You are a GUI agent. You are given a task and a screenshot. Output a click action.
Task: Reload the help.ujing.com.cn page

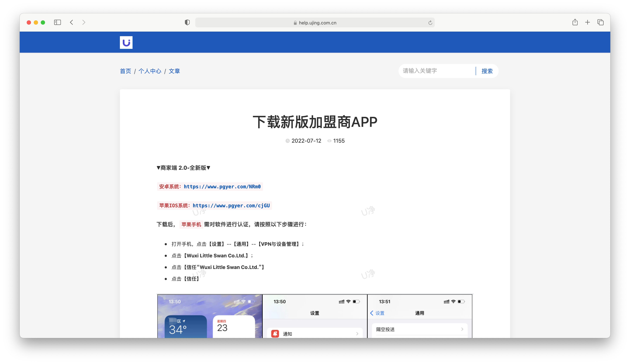pyautogui.click(x=430, y=23)
